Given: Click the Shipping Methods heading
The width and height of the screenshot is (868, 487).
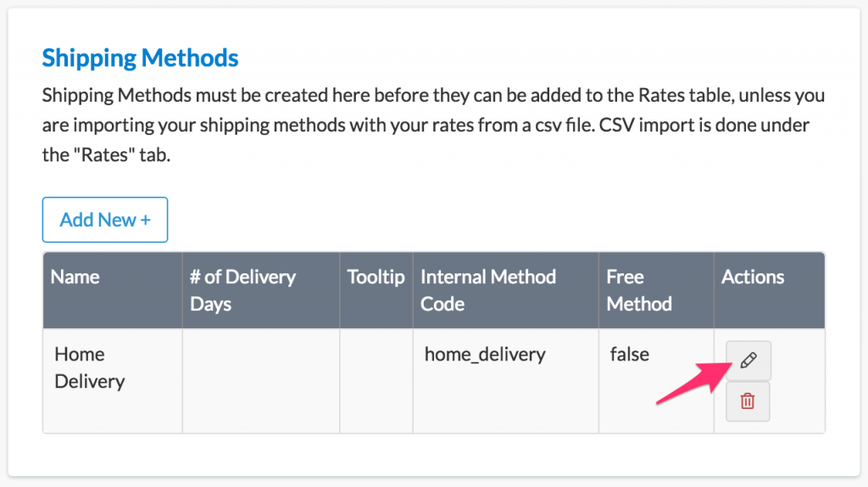Looking at the screenshot, I should coord(140,58).
